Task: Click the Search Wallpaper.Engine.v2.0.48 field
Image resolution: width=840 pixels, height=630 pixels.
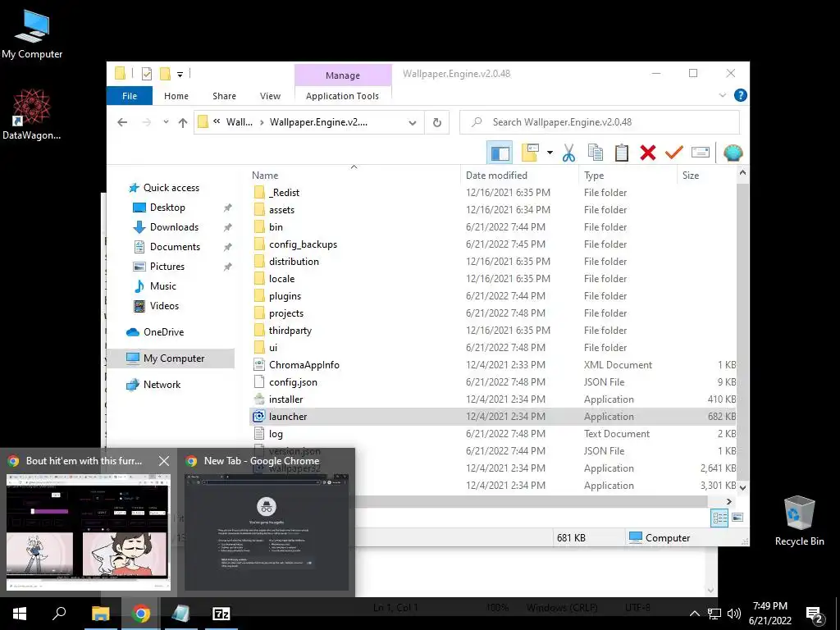Action: tap(600, 122)
